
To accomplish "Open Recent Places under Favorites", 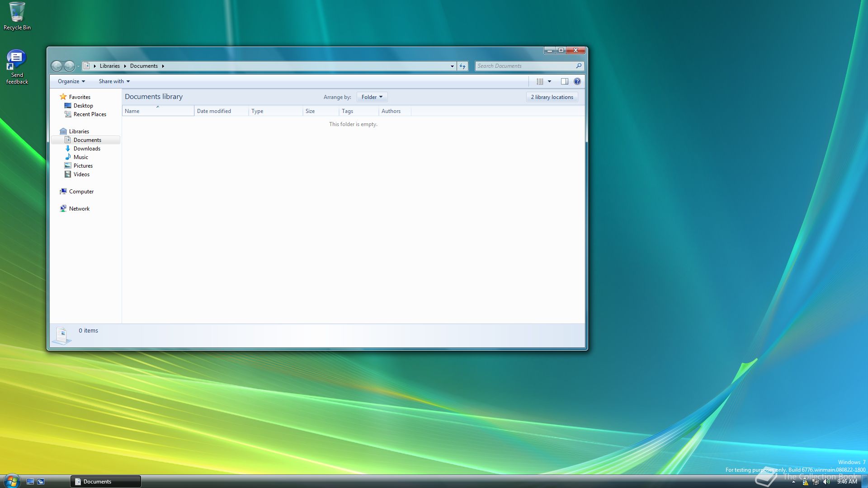I will (90, 114).
